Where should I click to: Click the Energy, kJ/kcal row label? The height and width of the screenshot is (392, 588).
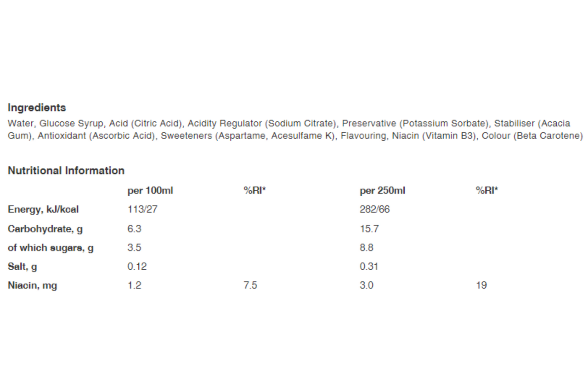43,210
